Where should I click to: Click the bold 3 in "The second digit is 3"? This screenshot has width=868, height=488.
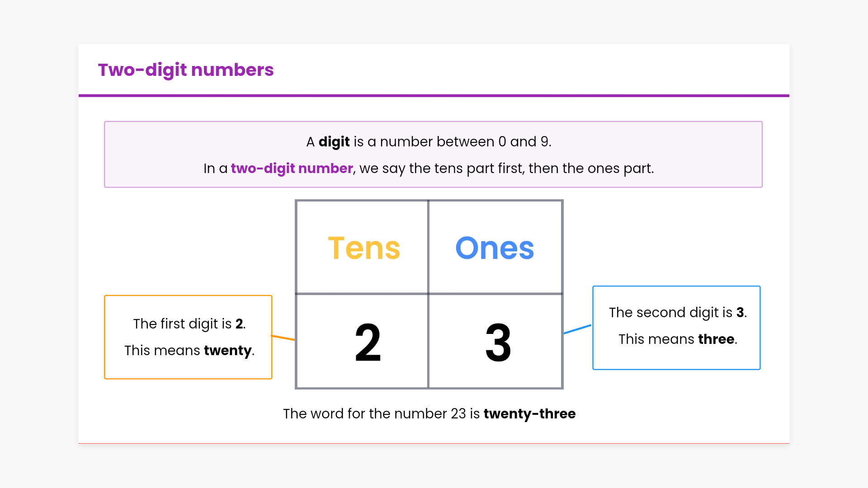click(740, 313)
